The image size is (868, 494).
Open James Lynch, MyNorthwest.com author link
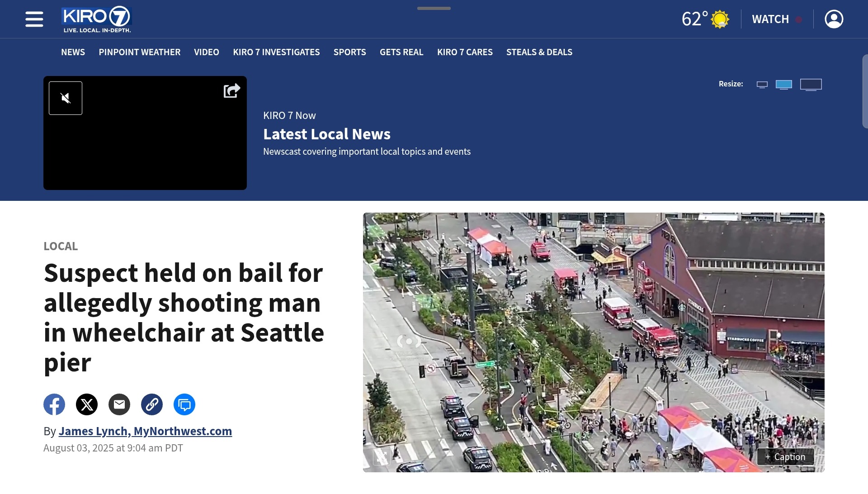[145, 431]
